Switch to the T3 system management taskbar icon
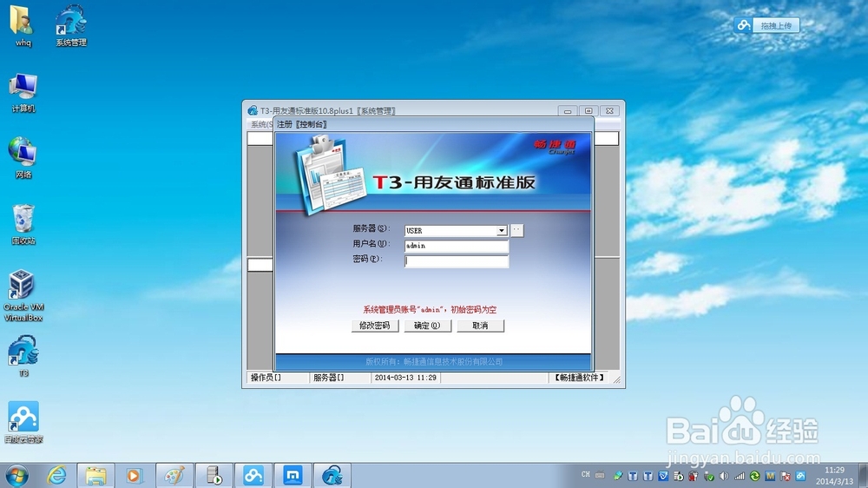The image size is (868, 488). tap(332, 476)
